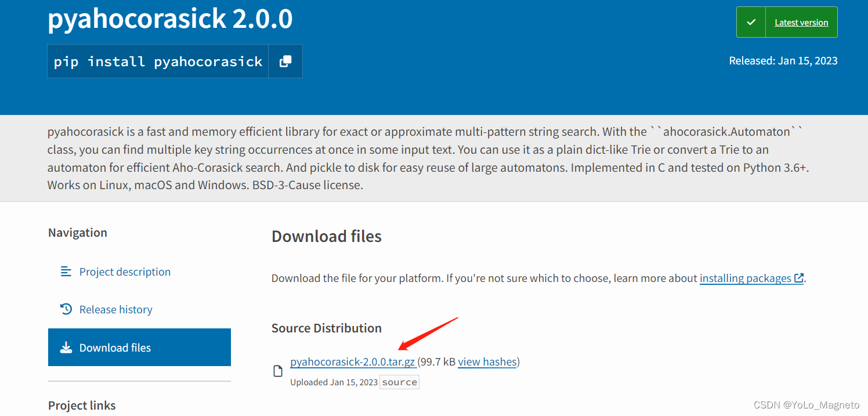Image resolution: width=868 pixels, height=416 pixels.
Task: Click the file icon beside the tar.gz download
Action: pyautogui.click(x=278, y=370)
